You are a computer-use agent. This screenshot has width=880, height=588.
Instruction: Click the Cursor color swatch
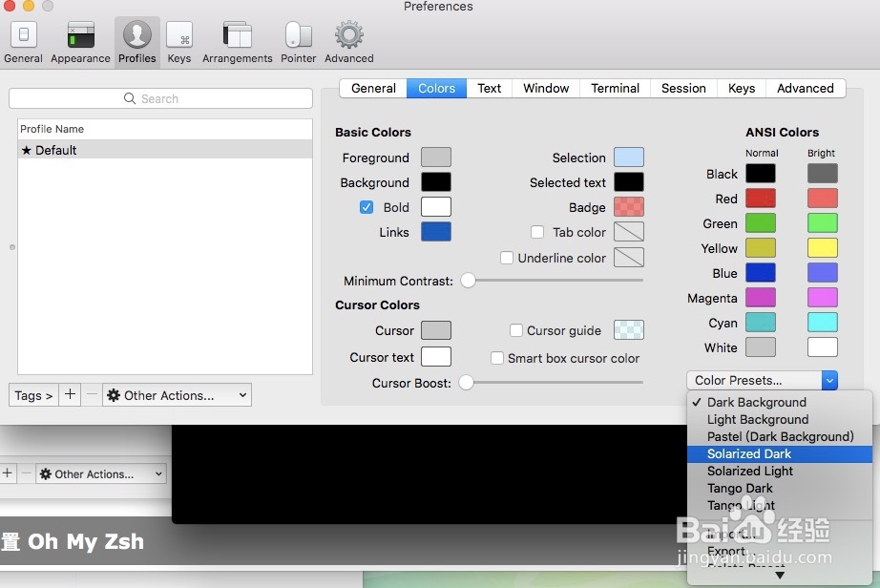[x=436, y=330]
